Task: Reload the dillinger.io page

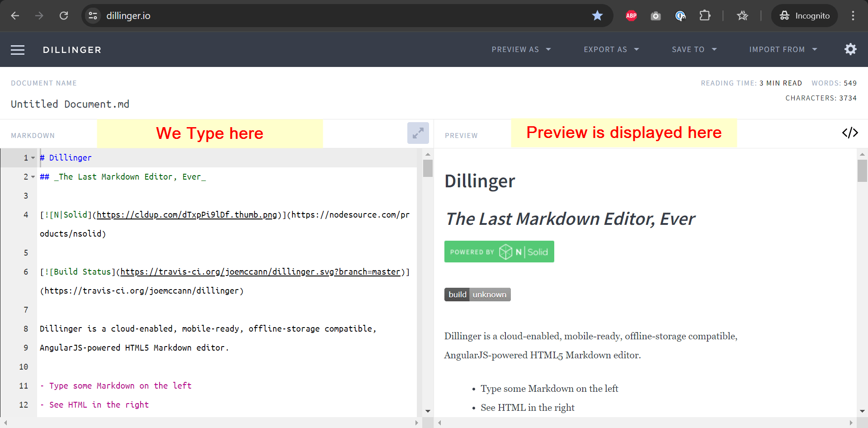Action: pos(64,16)
